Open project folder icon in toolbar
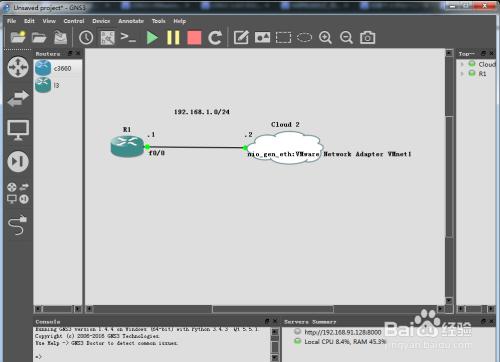Viewport: 500px width, 362px height. (x=39, y=38)
